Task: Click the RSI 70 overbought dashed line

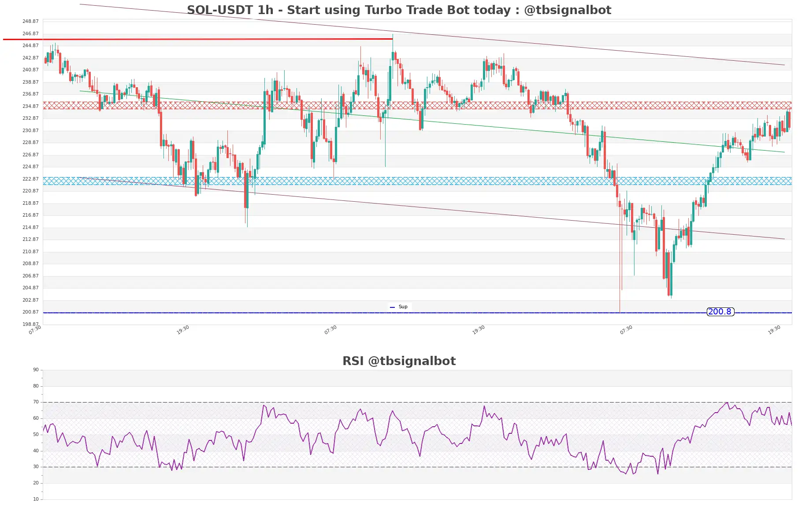Action: [417, 402]
